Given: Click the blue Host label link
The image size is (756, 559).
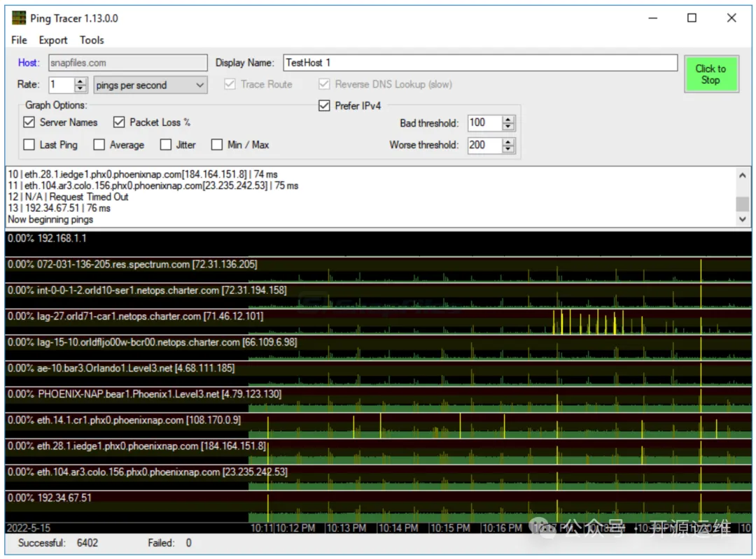Looking at the screenshot, I should pos(29,63).
